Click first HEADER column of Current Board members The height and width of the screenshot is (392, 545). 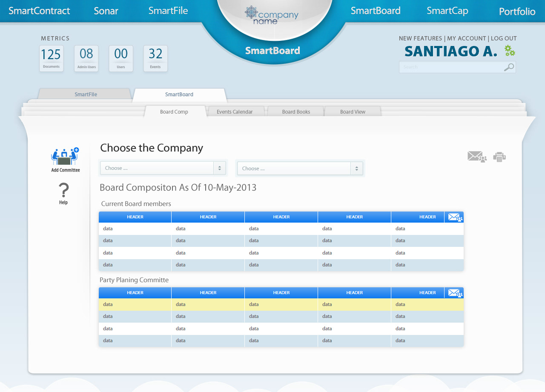point(135,217)
